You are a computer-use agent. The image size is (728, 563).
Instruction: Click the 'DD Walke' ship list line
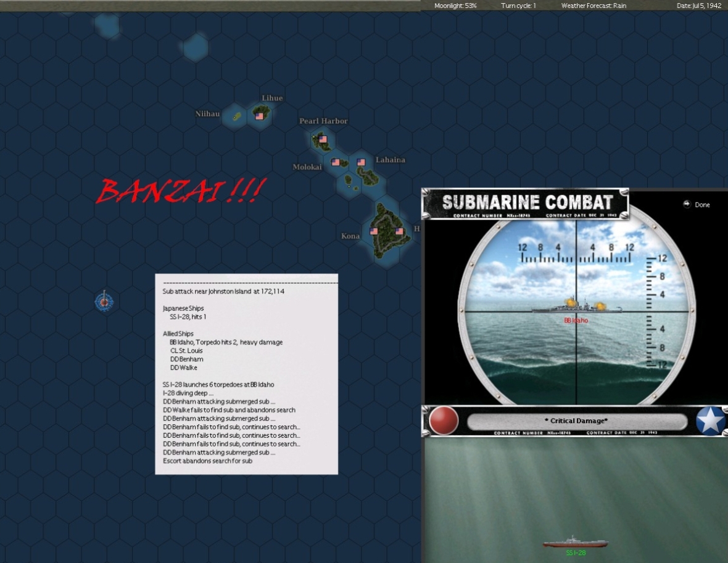(x=183, y=368)
